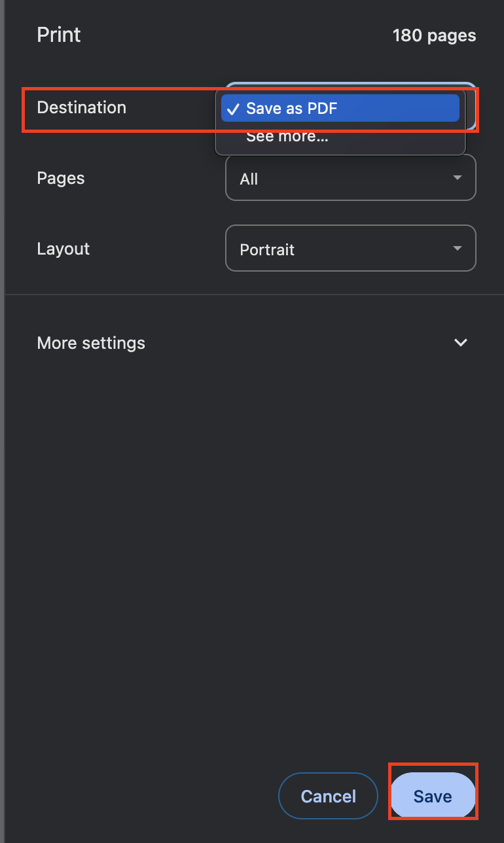Image resolution: width=504 pixels, height=843 pixels.
Task: Open the Layout dropdown showing Portrait
Action: tap(350, 249)
